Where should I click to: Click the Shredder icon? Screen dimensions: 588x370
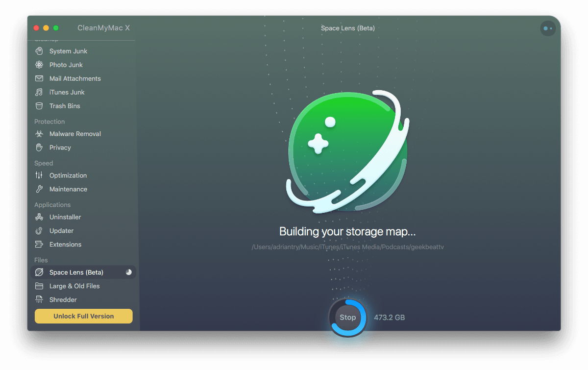coord(39,300)
